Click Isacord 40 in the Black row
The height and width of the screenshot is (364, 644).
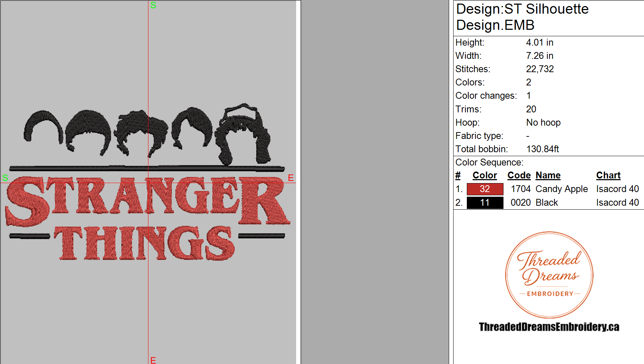tap(617, 202)
